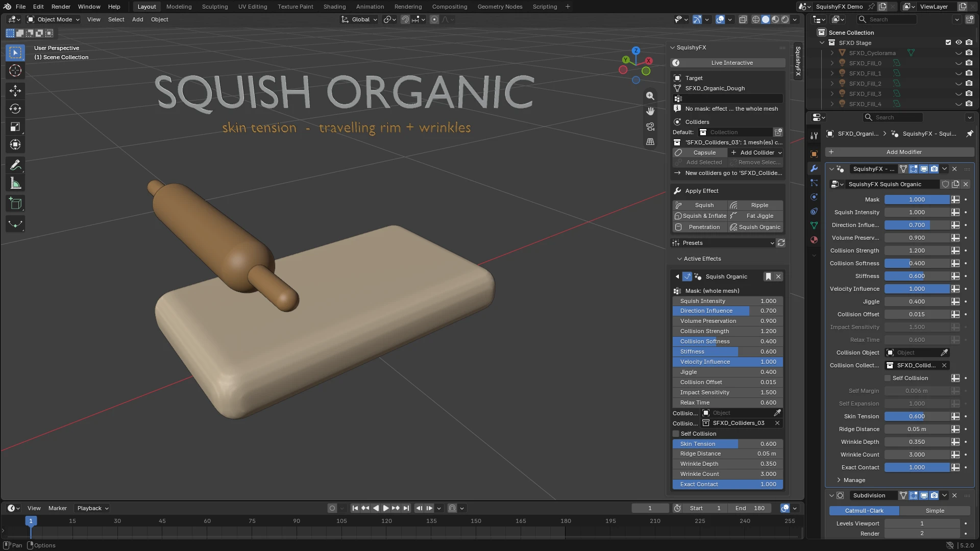Click refresh icon next to Presets
This screenshot has height=551, width=980.
[x=781, y=243]
